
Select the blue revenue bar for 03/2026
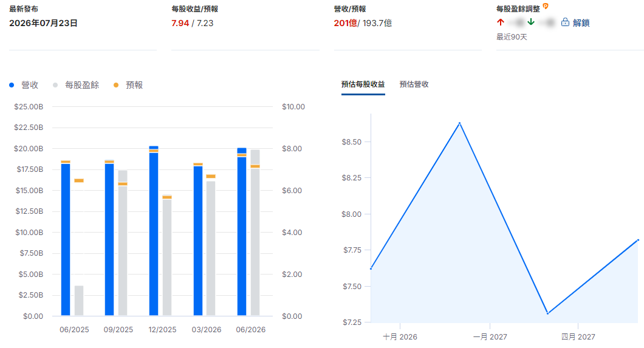click(x=198, y=240)
